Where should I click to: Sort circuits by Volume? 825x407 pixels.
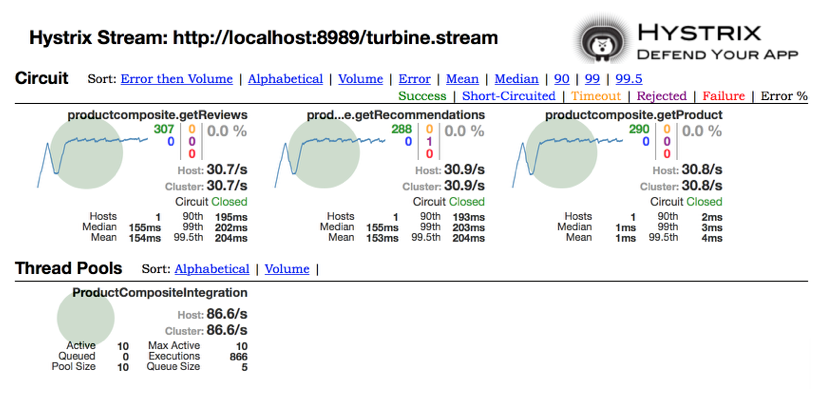(x=360, y=79)
